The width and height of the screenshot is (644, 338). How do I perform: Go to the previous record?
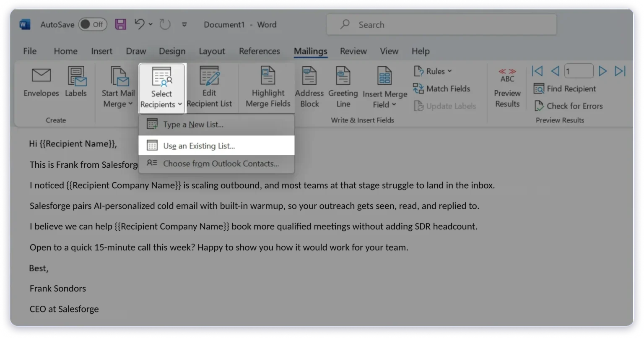pos(555,71)
